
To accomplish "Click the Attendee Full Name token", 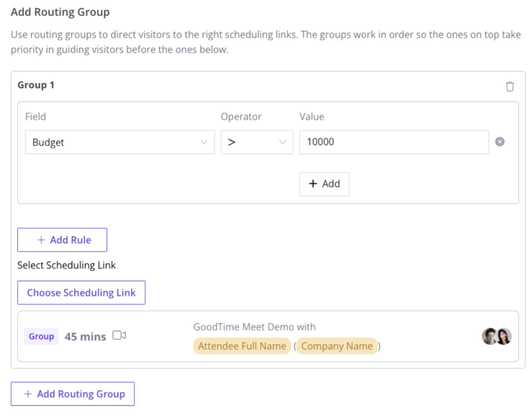I will [x=242, y=346].
